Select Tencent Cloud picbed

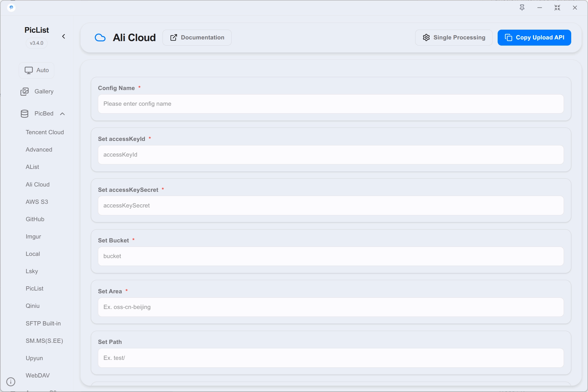[x=45, y=132]
